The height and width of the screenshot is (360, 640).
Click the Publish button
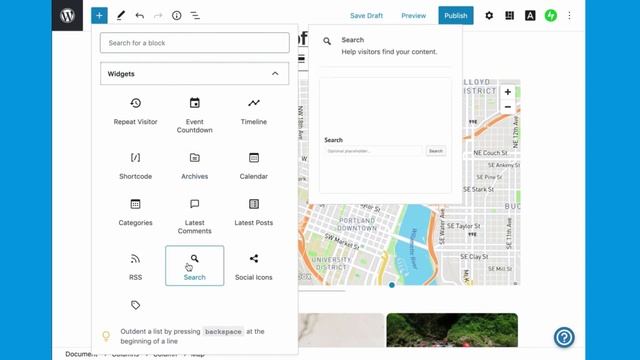(x=456, y=16)
